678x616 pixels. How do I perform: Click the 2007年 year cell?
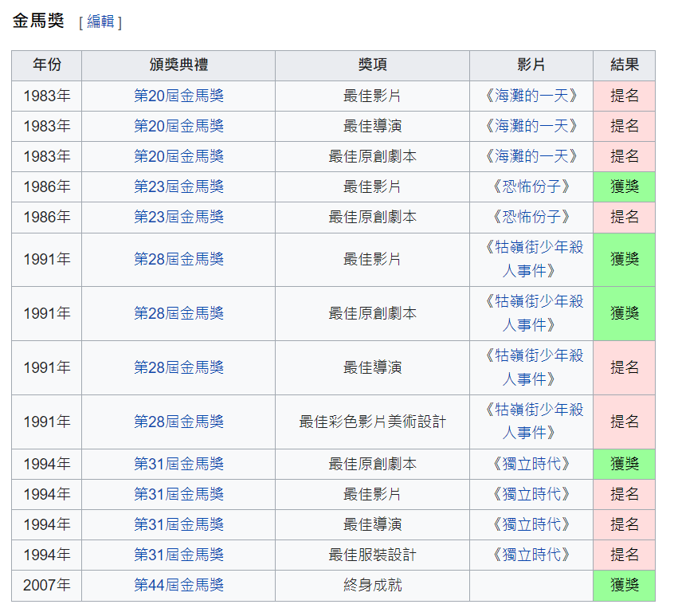[x=47, y=585]
